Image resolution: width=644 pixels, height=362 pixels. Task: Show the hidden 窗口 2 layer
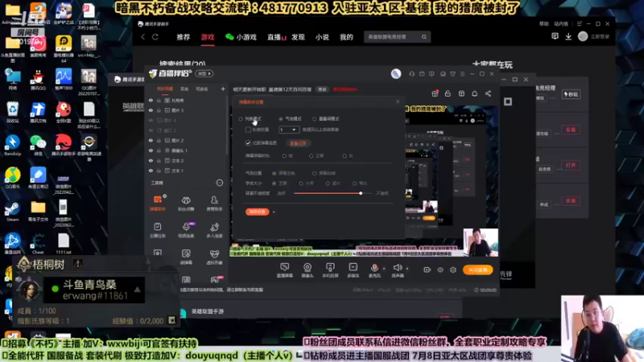pyautogui.click(x=151, y=130)
